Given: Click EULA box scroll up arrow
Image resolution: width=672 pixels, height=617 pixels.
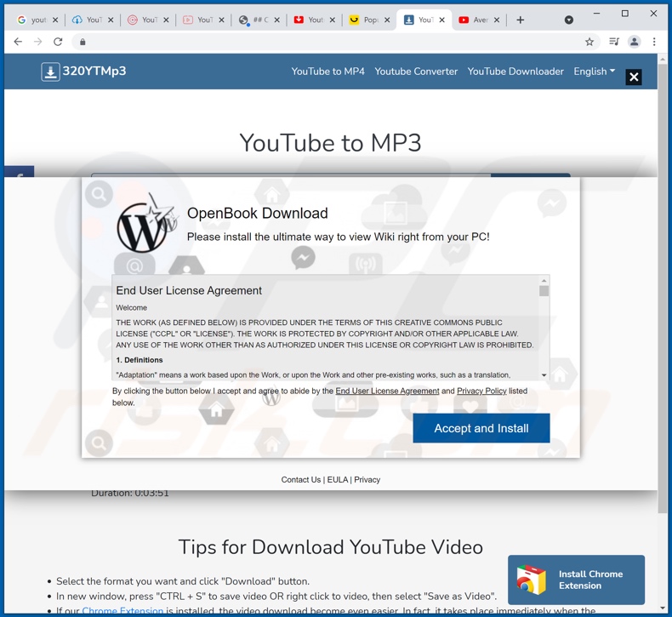Looking at the screenshot, I should point(544,280).
